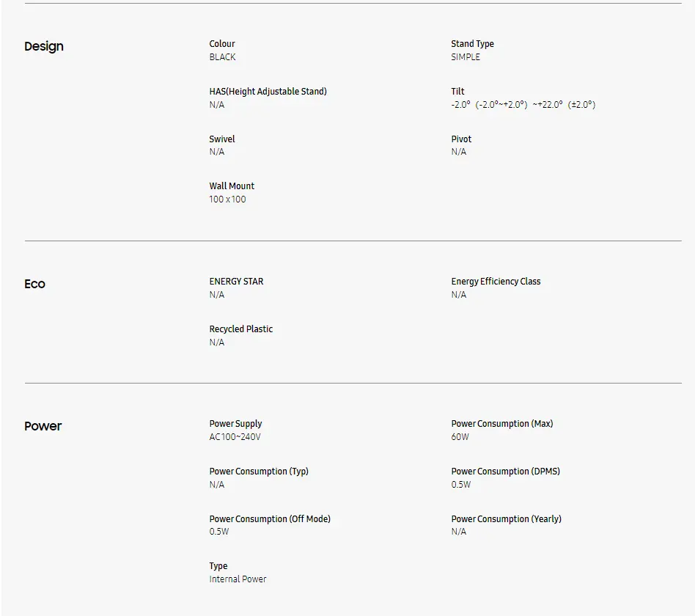The height and width of the screenshot is (616, 695).
Task: Click the Power section heading
Action: coord(43,426)
